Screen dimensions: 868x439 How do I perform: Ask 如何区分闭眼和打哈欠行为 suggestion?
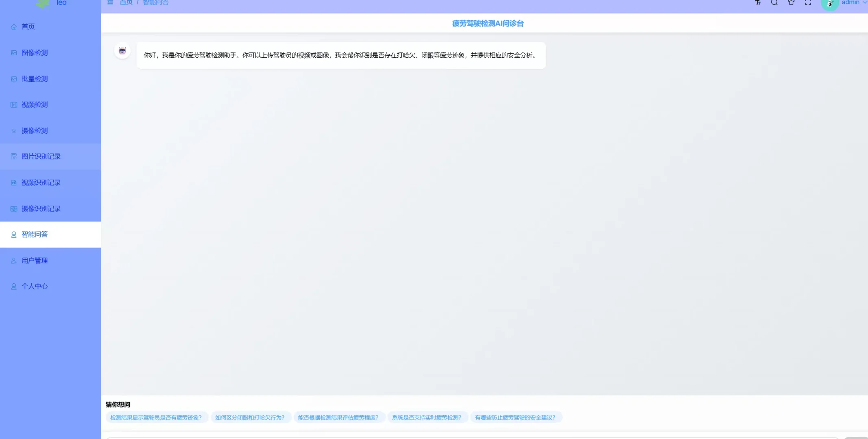point(250,417)
